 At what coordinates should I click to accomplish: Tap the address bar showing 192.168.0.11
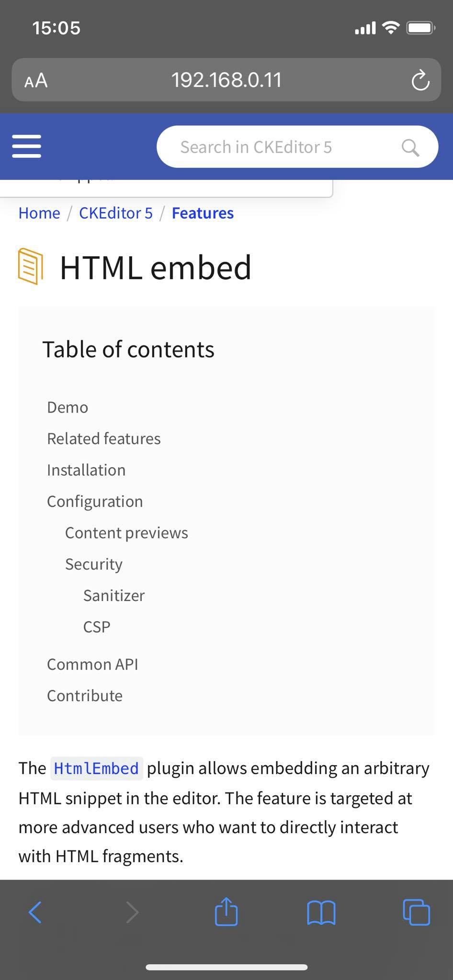(226, 80)
